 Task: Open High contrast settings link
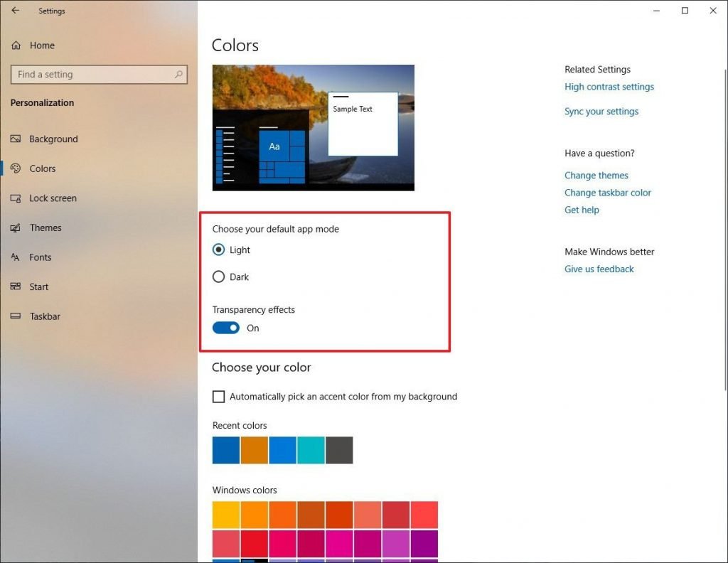[x=609, y=87]
